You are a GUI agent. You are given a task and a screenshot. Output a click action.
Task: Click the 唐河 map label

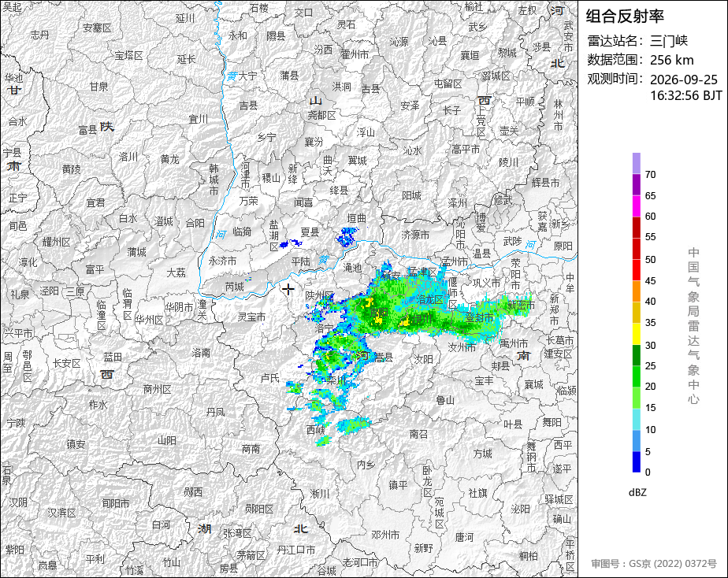point(464,537)
